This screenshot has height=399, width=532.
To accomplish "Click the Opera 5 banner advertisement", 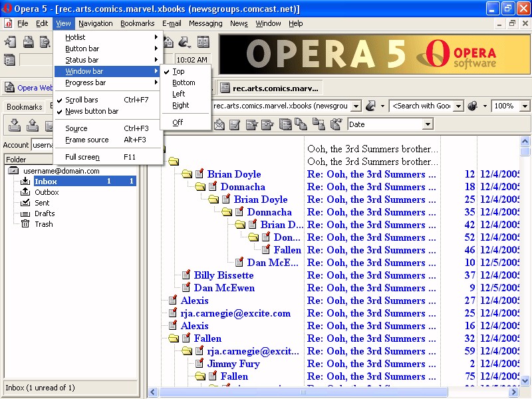I will point(374,55).
